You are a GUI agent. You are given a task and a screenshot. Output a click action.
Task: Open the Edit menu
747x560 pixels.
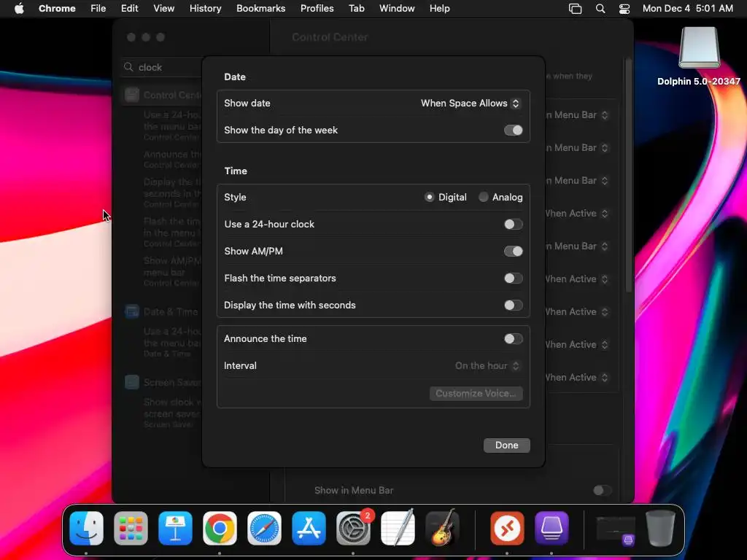coord(129,8)
